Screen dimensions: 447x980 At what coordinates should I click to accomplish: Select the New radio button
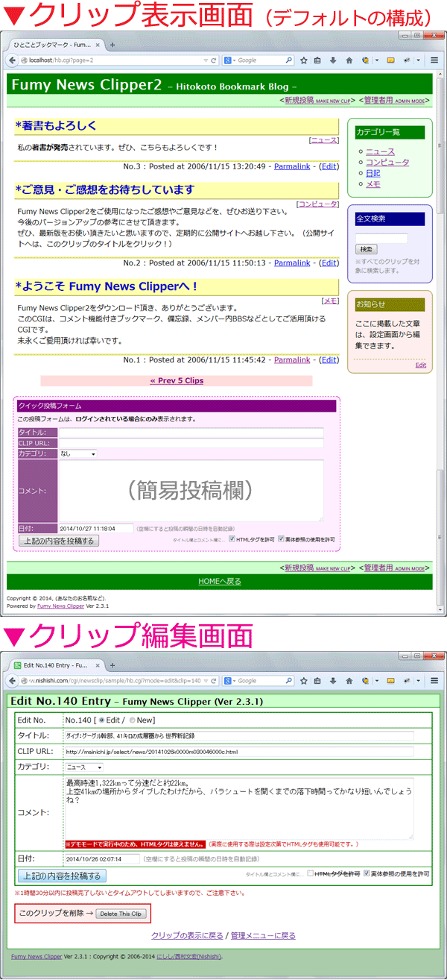point(133,720)
